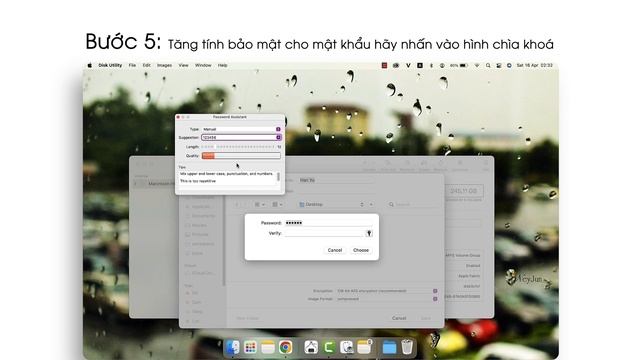Open Spotlight search in menu bar
Viewport: 640px width, 360px height.
pyautogui.click(x=488, y=65)
